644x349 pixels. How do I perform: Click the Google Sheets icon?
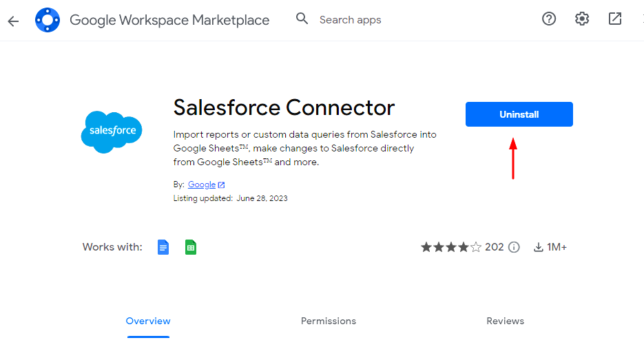(191, 247)
